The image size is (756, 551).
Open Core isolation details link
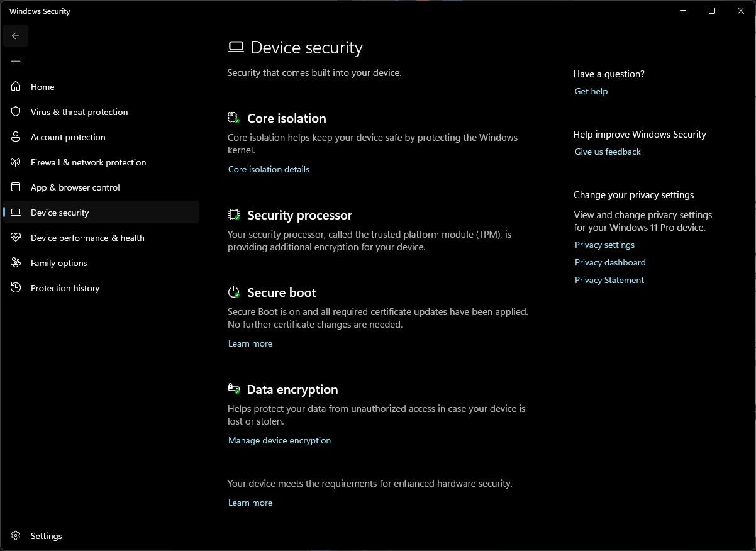[x=269, y=169]
